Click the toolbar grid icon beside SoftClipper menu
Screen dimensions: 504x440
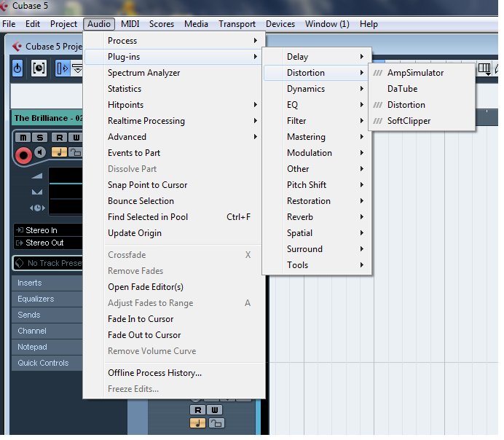[484, 68]
